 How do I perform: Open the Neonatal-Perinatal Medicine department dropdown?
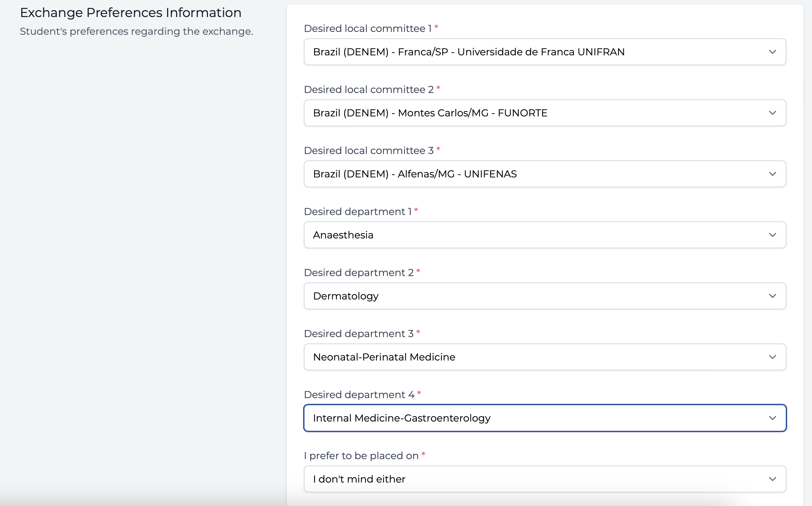point(545,357)
